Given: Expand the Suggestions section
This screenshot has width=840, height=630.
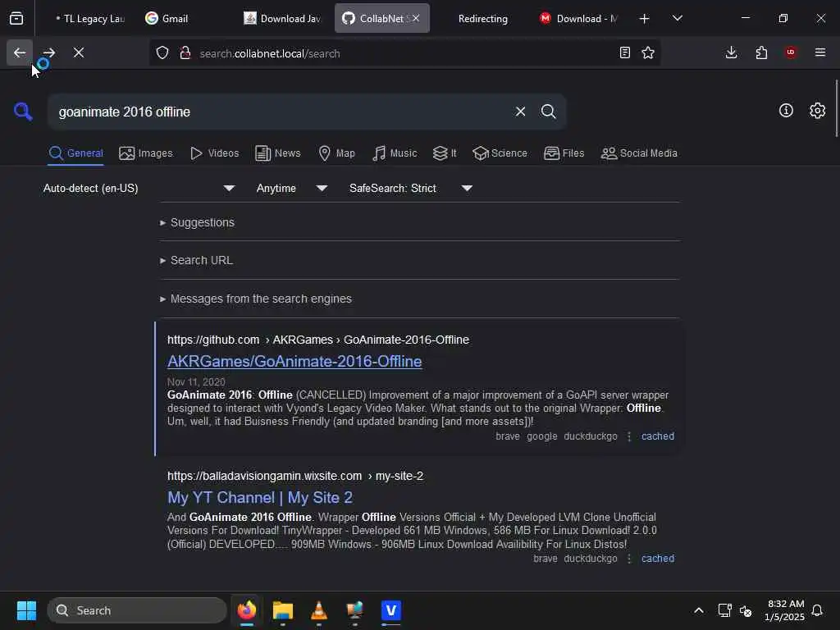Looking at the screenshot, I should [197, 222].
